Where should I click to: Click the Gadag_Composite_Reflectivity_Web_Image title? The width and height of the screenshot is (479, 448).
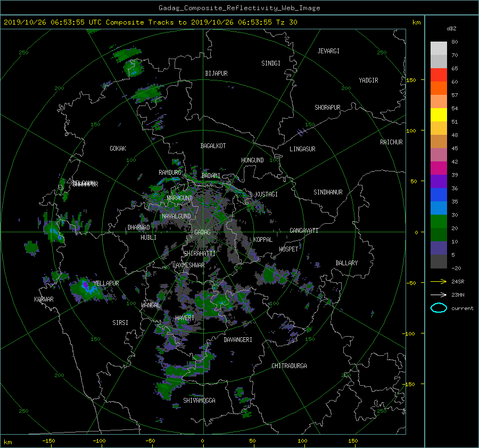[x=239, y=8]
